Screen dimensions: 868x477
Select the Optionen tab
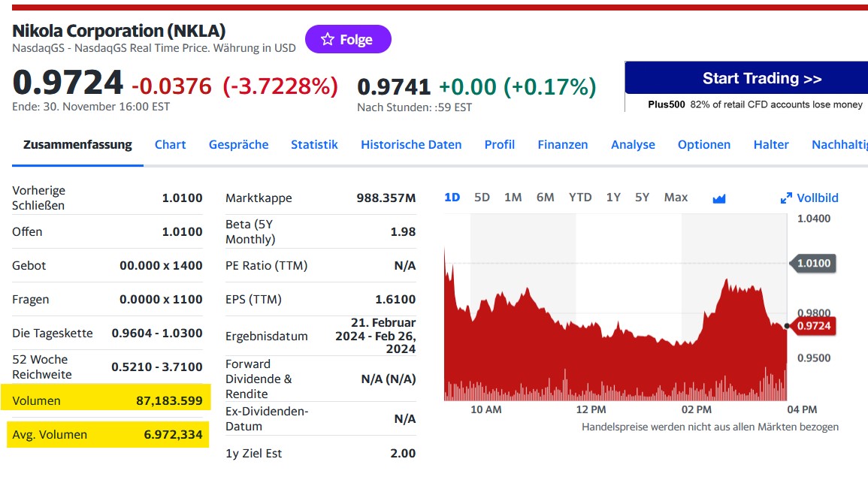click(x=703, y=144)
